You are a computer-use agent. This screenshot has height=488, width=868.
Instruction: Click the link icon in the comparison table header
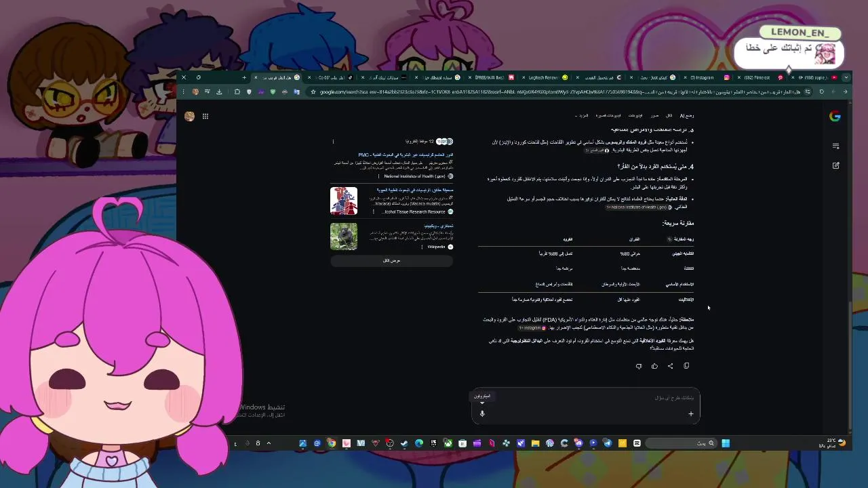click(669, 239)
